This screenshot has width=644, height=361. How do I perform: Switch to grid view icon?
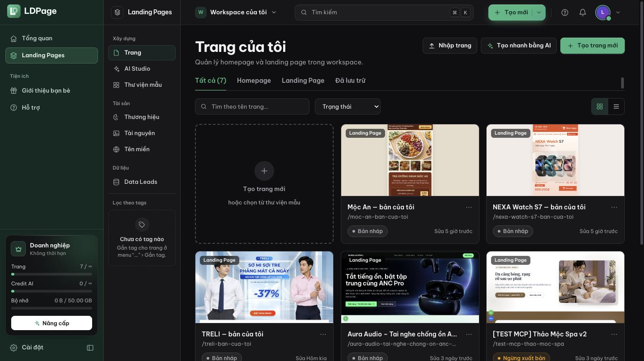[x=600, y=106]
